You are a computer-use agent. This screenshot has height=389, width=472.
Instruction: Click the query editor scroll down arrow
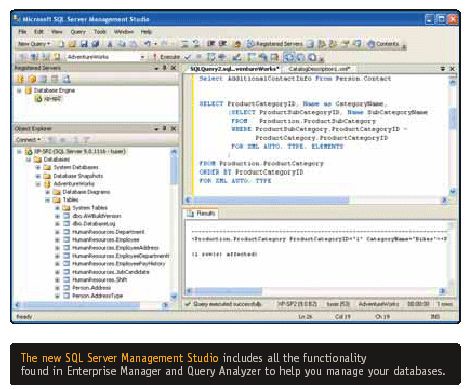pos(453,191)
